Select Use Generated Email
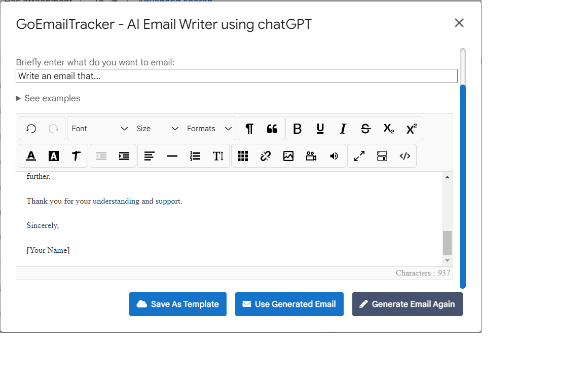588x391 pixels. (x=289, y=304)
